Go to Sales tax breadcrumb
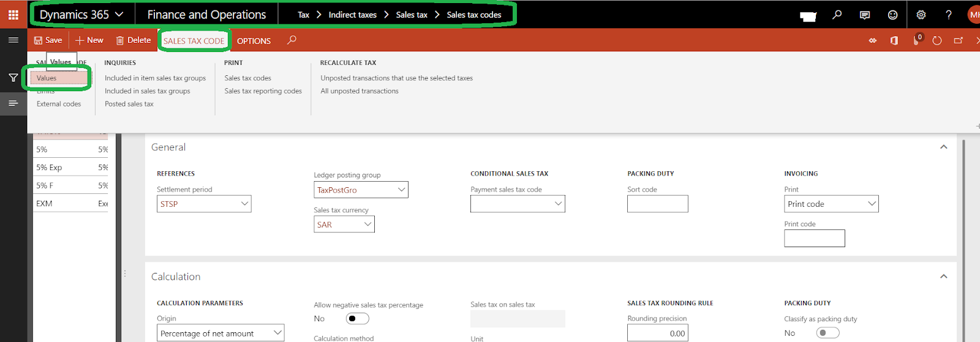980x342 pixels. point(412,15)
